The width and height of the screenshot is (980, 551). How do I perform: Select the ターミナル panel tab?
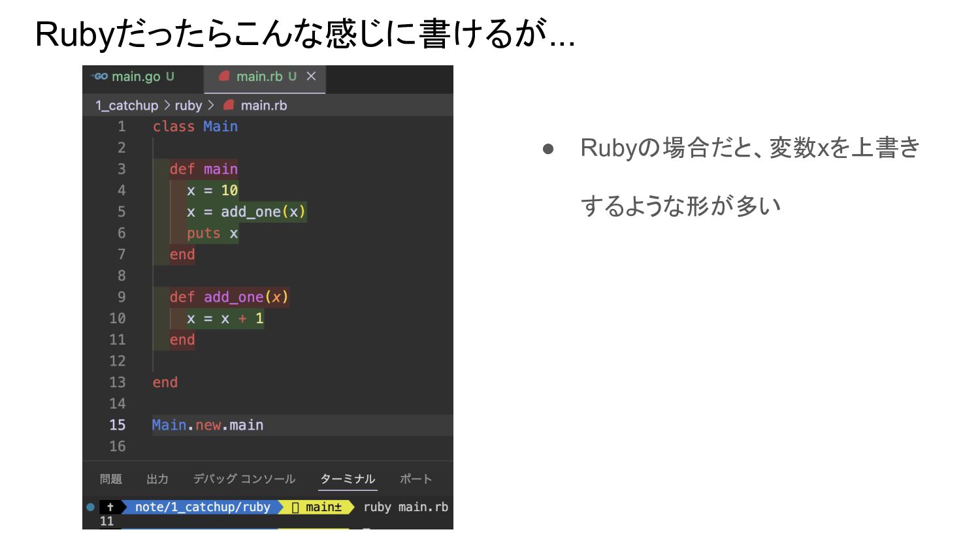[x=348, y=479]
